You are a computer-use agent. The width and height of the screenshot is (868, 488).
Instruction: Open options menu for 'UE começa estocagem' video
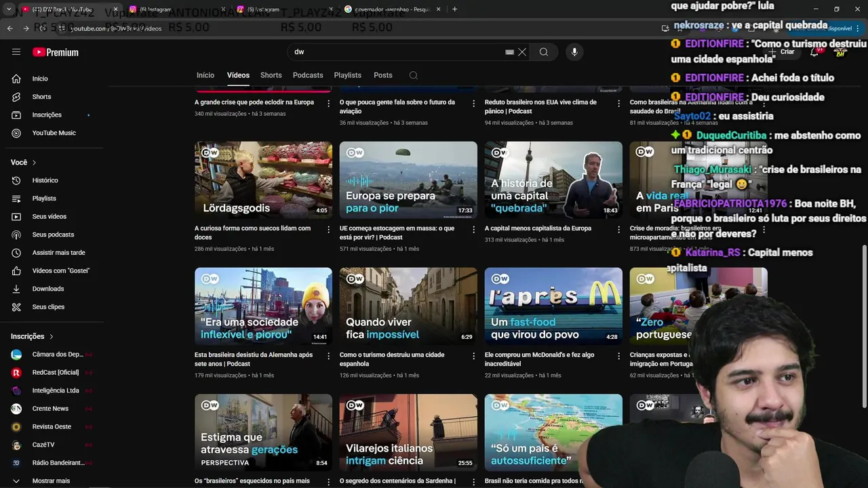pyautogui.click(x=473, y=230)
